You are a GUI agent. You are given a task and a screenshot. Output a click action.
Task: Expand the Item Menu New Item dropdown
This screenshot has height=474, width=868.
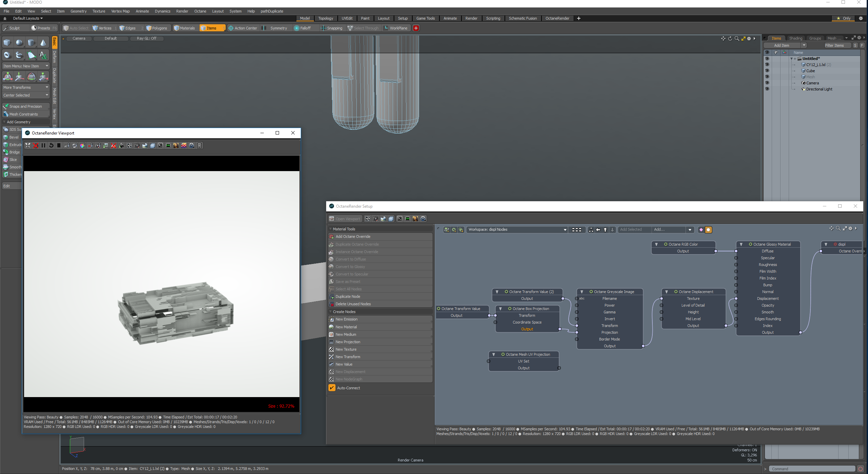26,66
